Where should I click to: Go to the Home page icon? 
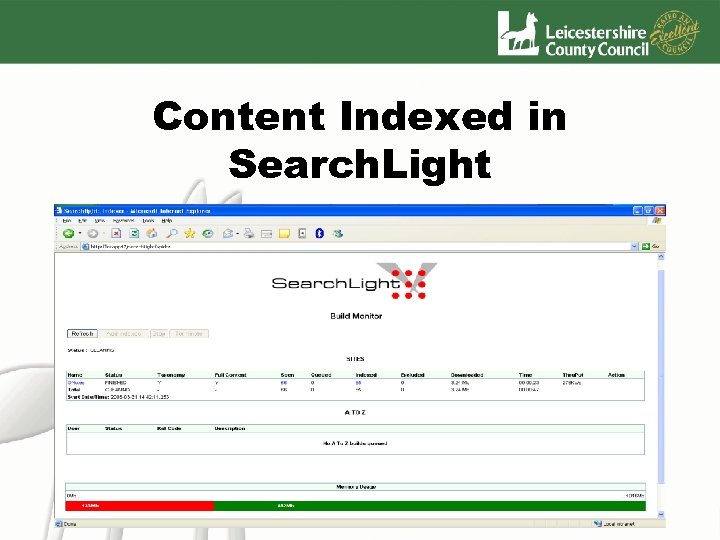tap(152, 233)
